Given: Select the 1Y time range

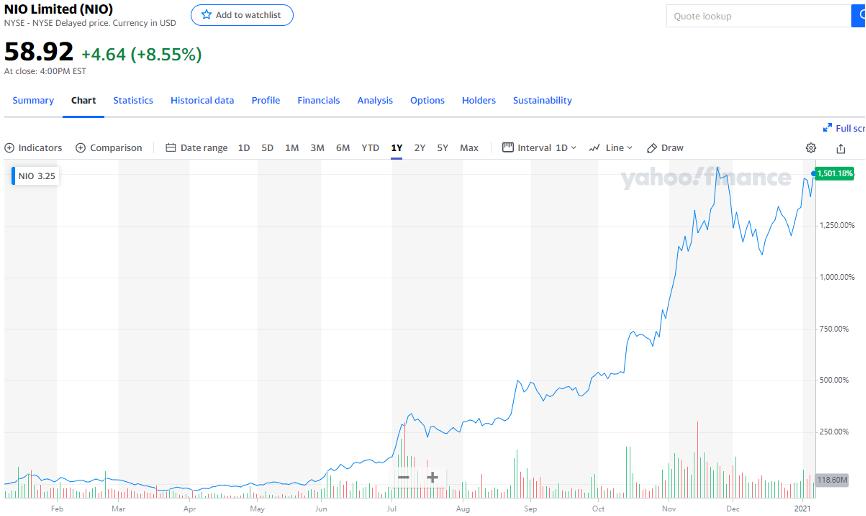Looking at the screenshot, I should coord(396,148).
